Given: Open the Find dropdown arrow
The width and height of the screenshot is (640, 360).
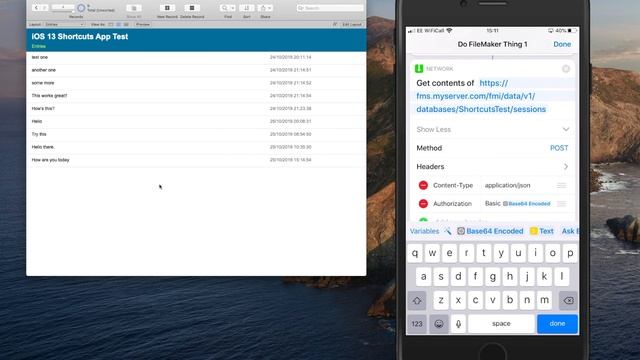Looking at the screenshot, I should [233, 8].
